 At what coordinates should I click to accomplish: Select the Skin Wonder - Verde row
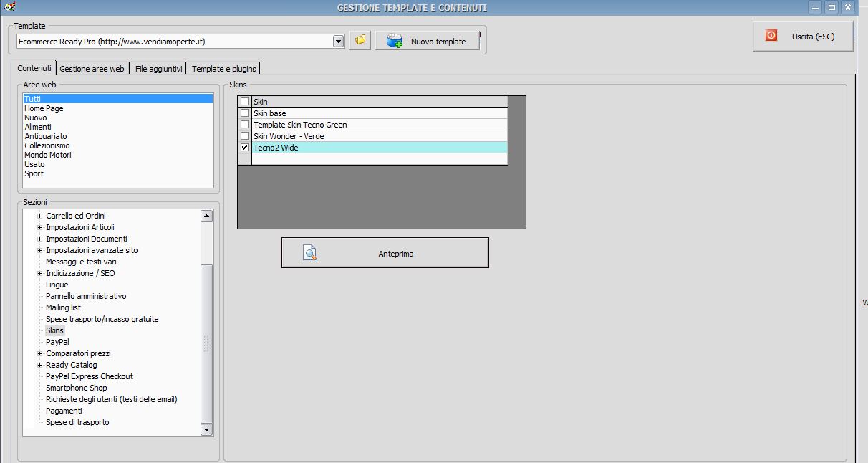pos(380,136)
